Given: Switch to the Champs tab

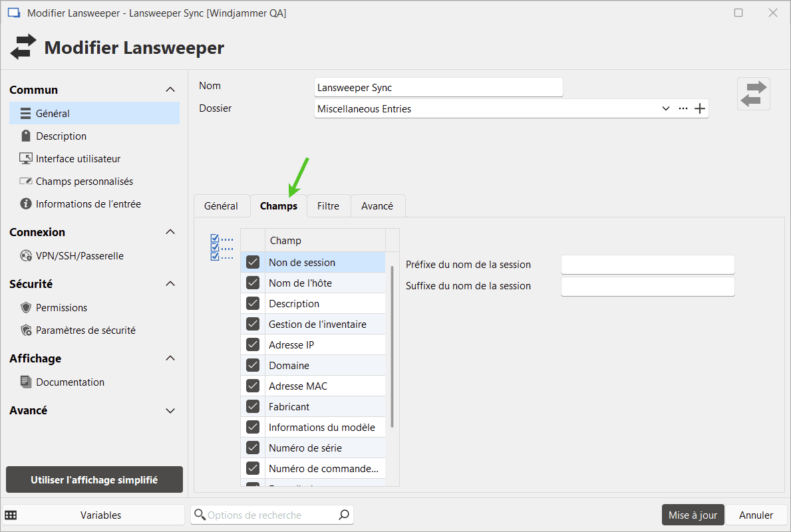Looking at the screenshot, I should coord(279,205).
